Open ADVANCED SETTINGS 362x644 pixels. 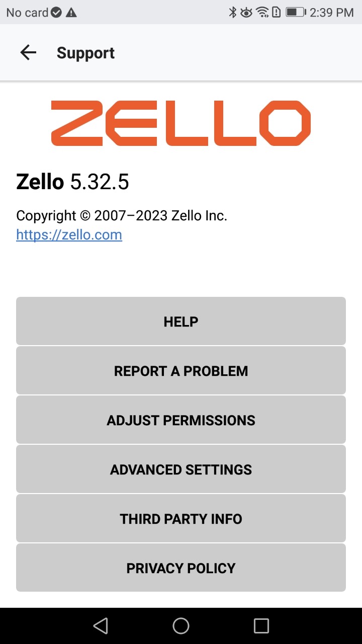(181, 469)
